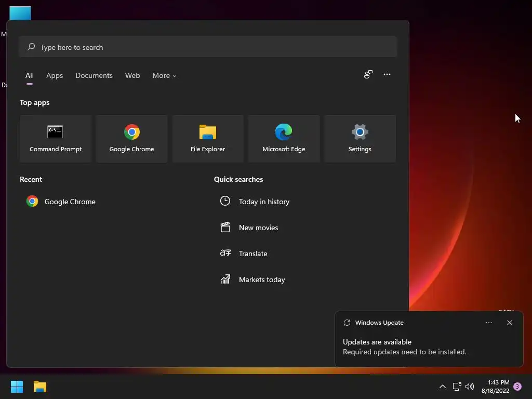The height and width of the screenshot is (399, 532).
Task: Open notification center badge showing 3
Action: [x=517, y=387]
